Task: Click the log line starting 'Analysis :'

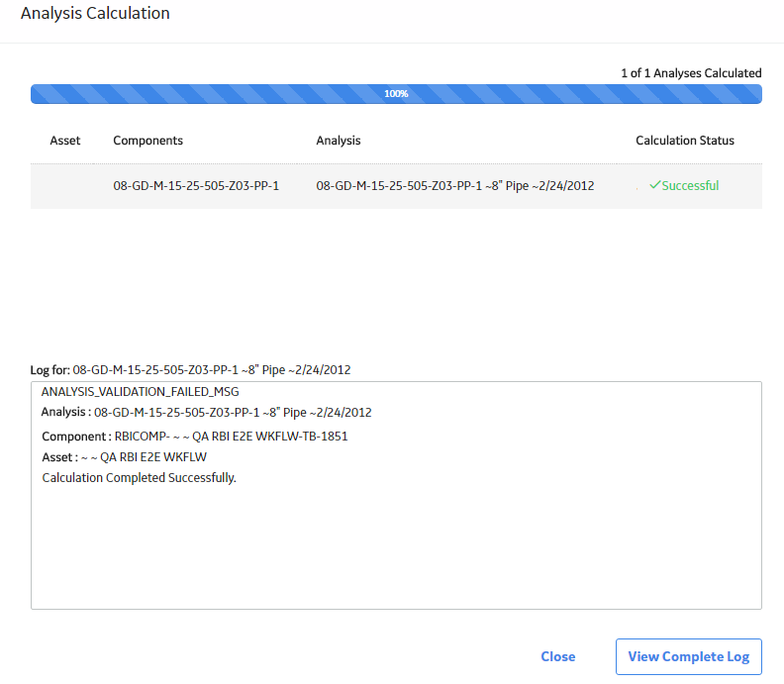Action: (207, 412)
